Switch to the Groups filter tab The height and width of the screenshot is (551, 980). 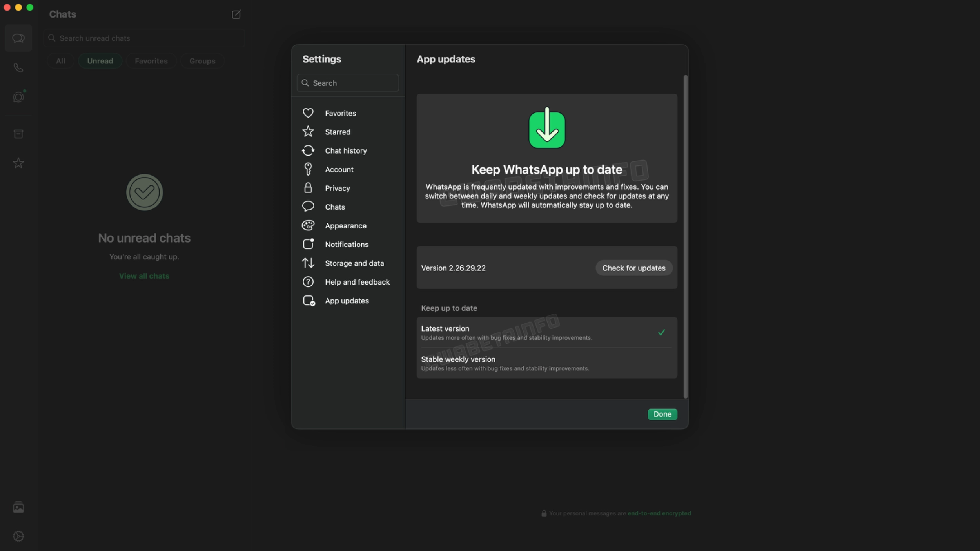202,61
